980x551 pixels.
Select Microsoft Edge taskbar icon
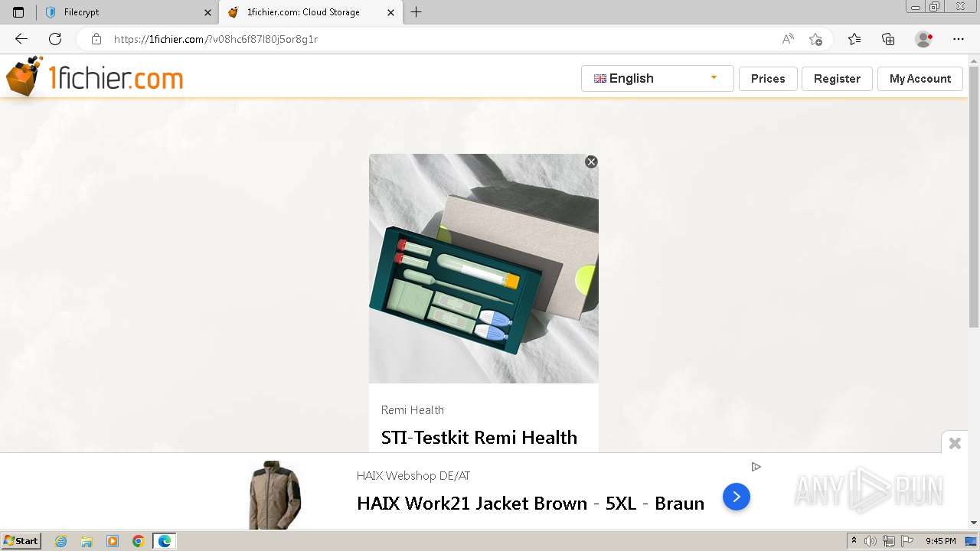(165, 541)
